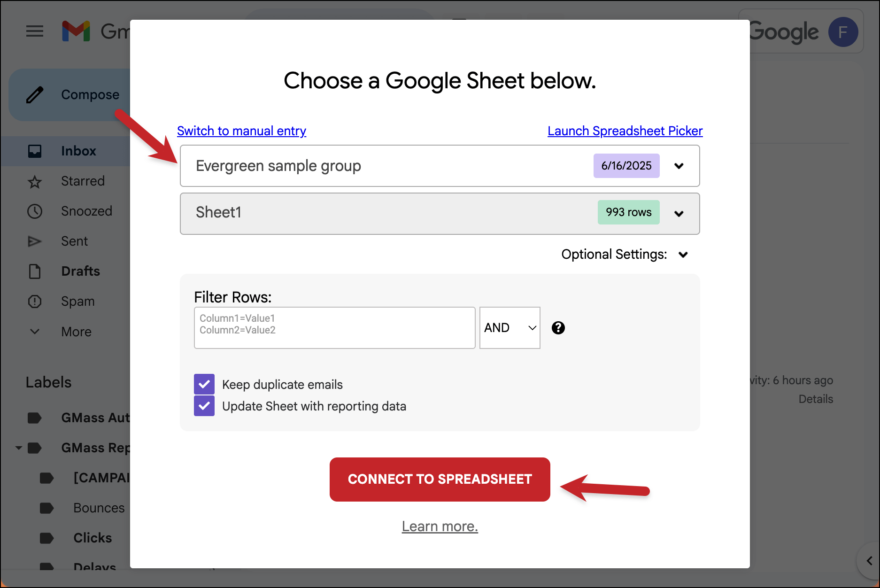Click the Sent arrow icon
This screenshot has height=588, width=880.
click(x=35, y=241)
